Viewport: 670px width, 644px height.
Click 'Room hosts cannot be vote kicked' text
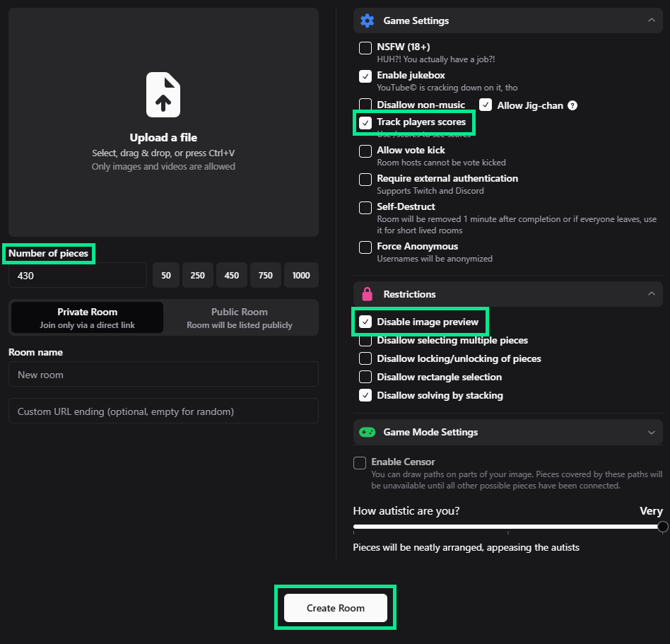[x=441, y=163]
